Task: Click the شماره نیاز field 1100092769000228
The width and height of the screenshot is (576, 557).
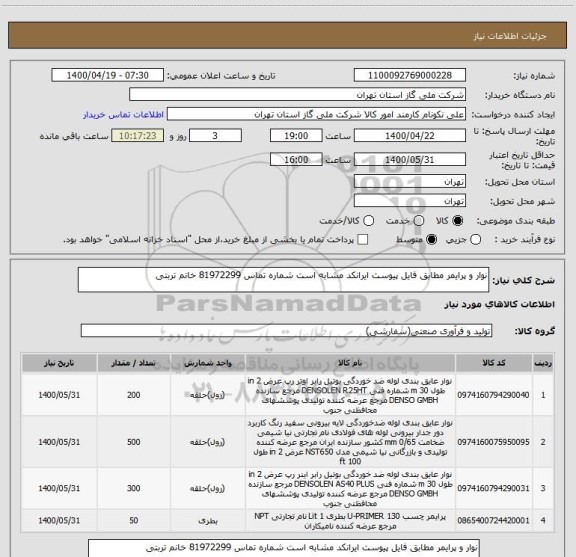Action: click(x=410, y=75)
